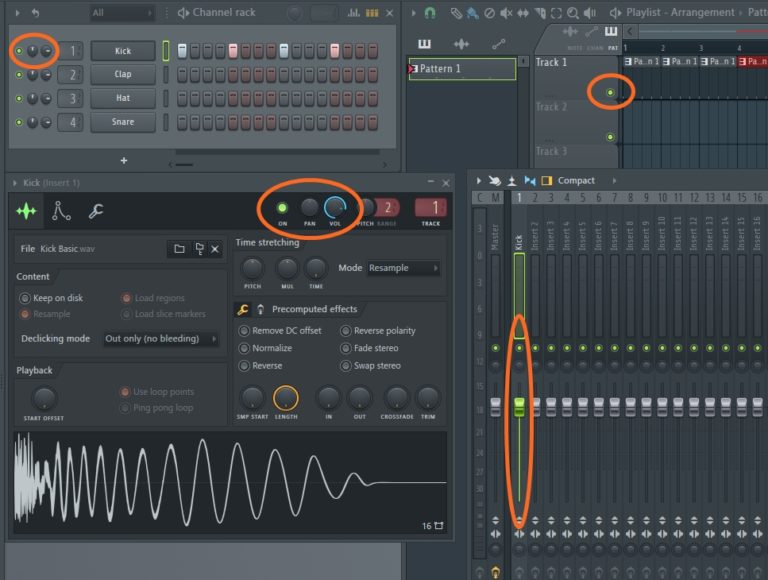Image resolution: width=768 pixels, height=580 pixels.
Task: Show automation clips via the picker icon
Action: coord(499,44)
